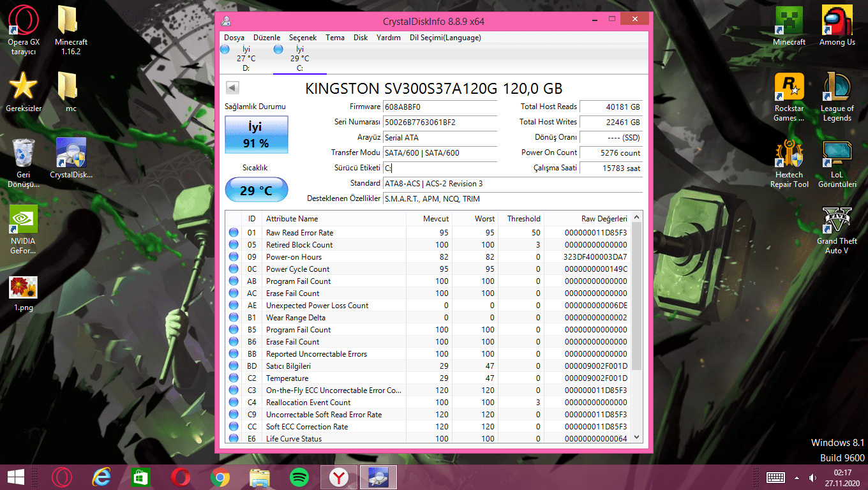Open the mc folder on desktop

pos(71,92)
